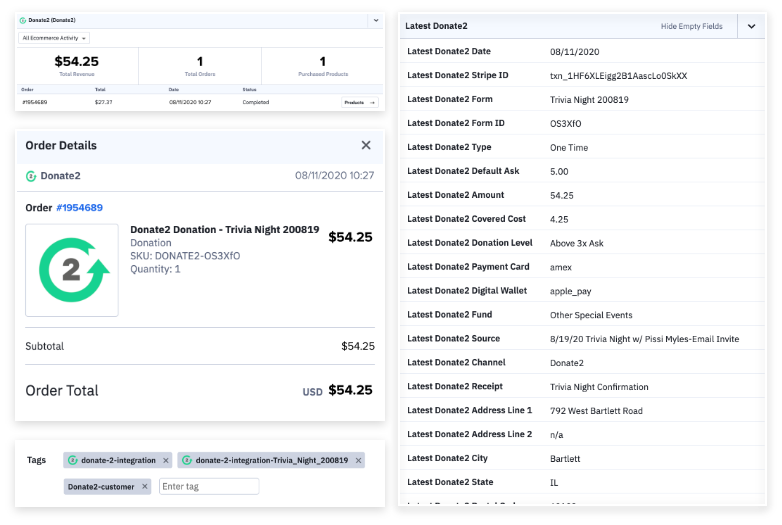
Task: Click the 08/11/2020 10:27 order timestamp
Action: 334,175
